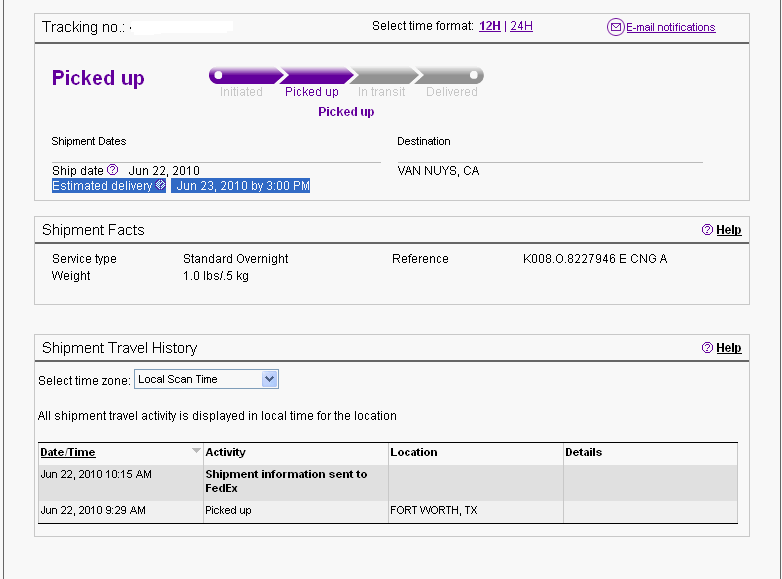Click the Picked up FORT WORTH table row
Screen dimensions: 782x579
[388, 511]
